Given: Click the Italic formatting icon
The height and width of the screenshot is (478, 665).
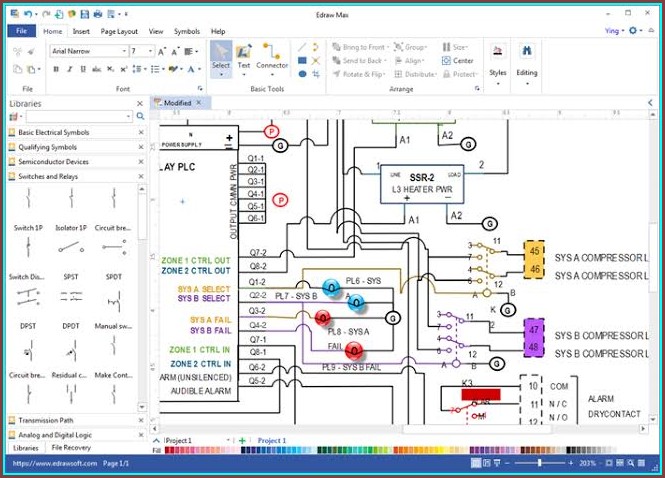Looking at the screenshot, I should click(70, 69).
